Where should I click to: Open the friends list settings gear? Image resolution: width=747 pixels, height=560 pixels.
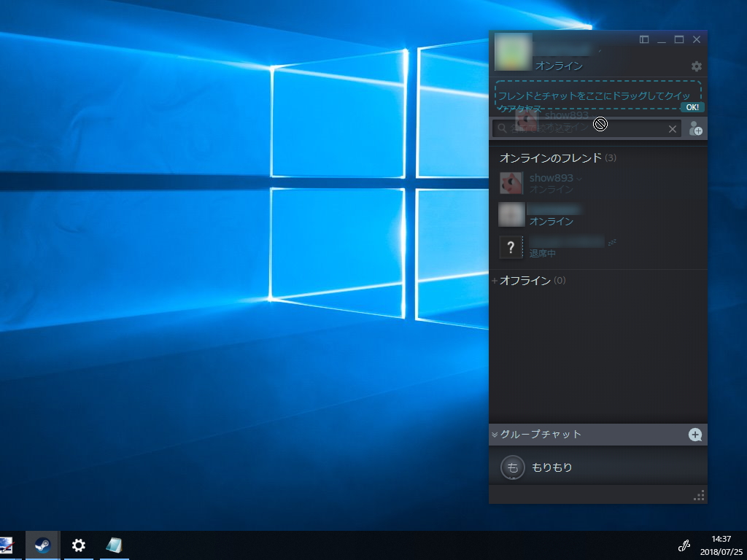696,66
